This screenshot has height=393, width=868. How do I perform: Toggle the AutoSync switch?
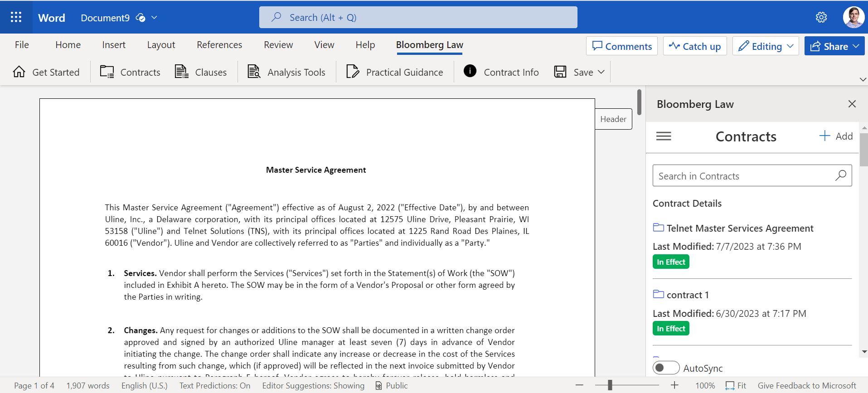tap(666, 368)
